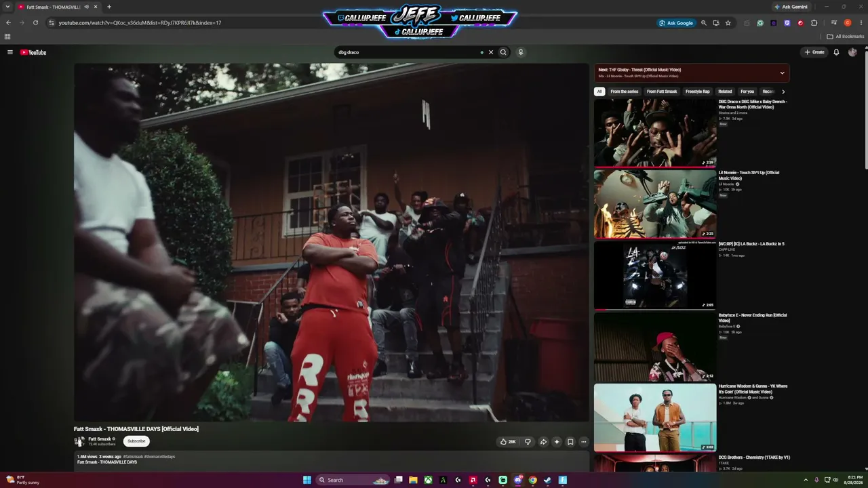Select the Freestyle Rap chip
Screen dimensions: 868x488
pos(697,91)
